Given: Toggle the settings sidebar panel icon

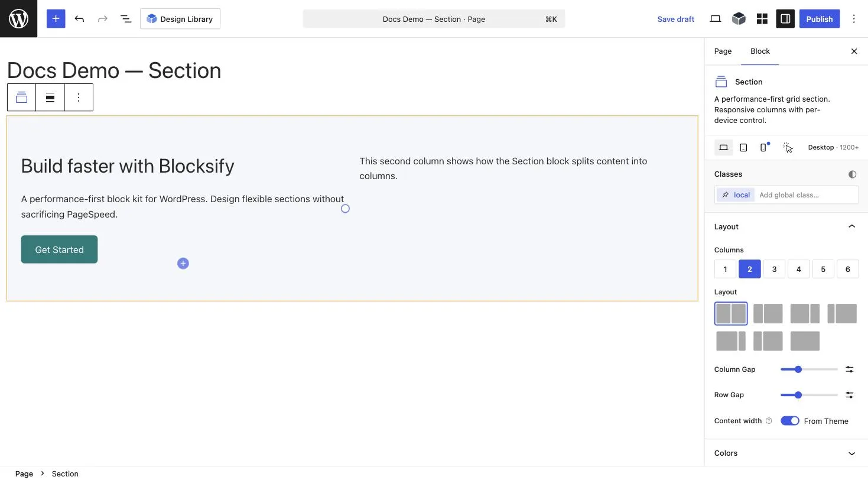Looking at the screenshot, I should [x=785, y=19].
